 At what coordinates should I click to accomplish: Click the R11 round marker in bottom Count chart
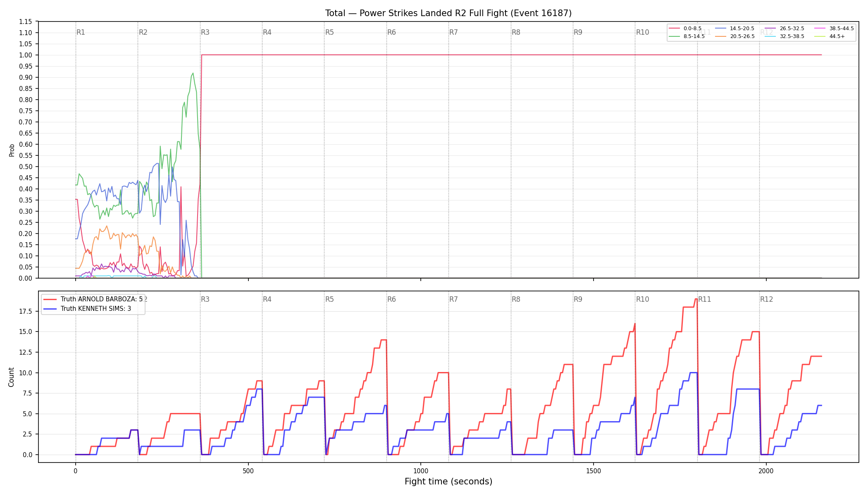point(705,299)
